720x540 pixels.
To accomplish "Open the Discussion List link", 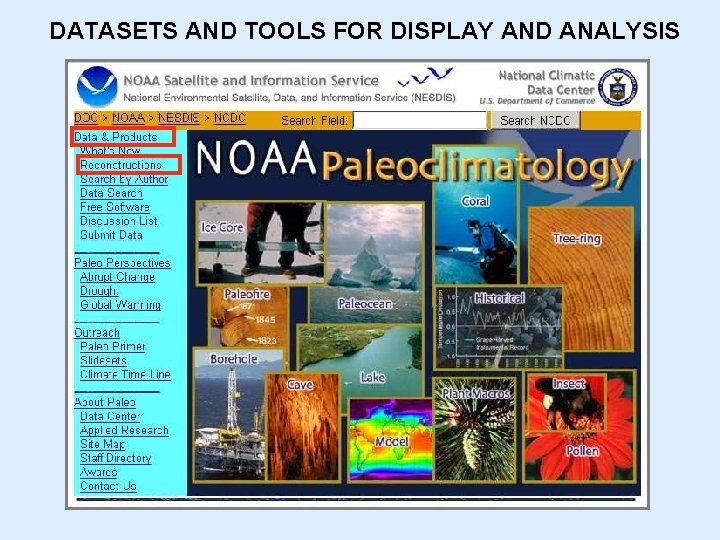I will (119, 221).
